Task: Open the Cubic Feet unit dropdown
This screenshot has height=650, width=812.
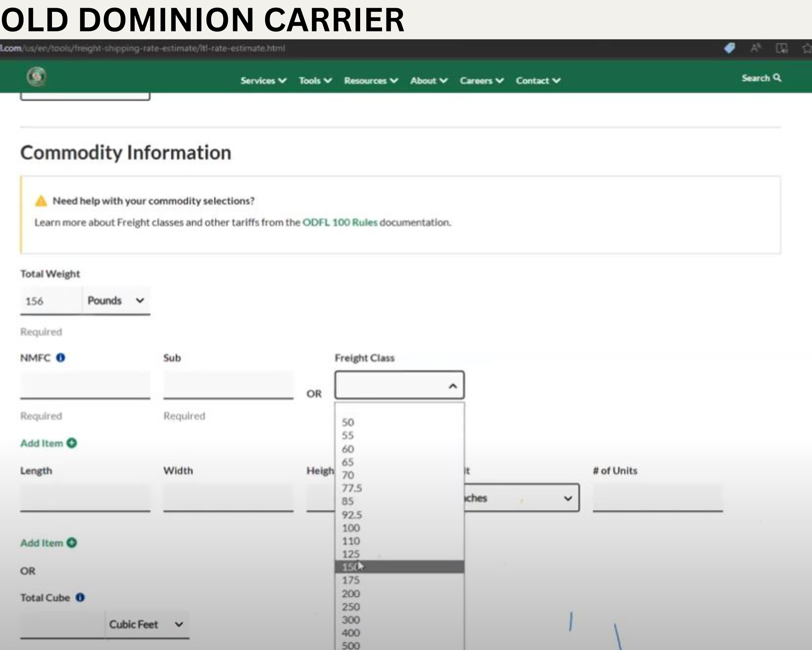Action: 146,624
